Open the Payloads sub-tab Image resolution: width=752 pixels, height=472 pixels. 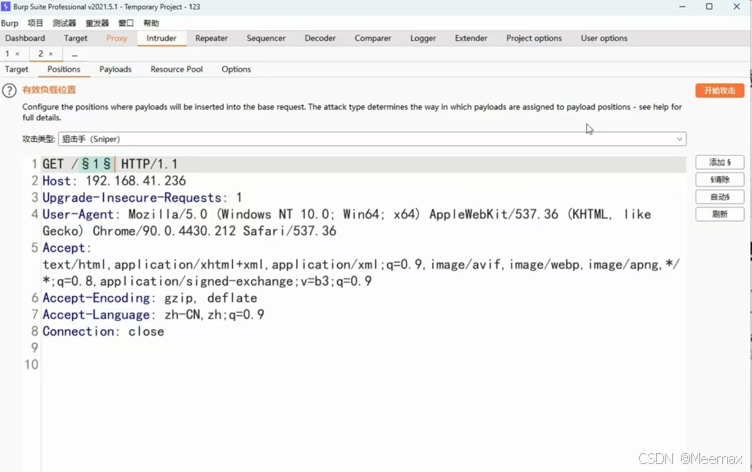pyautogui.click(x=115, y=69)
